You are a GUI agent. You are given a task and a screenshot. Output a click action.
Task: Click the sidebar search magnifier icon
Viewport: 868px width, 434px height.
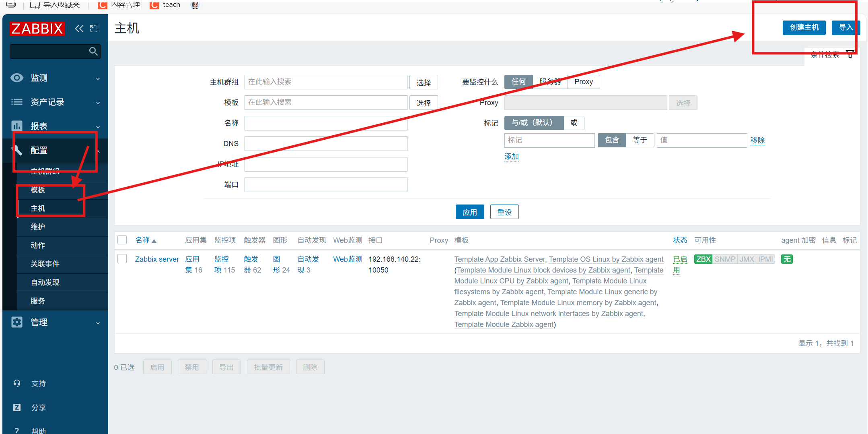point(93,52)
